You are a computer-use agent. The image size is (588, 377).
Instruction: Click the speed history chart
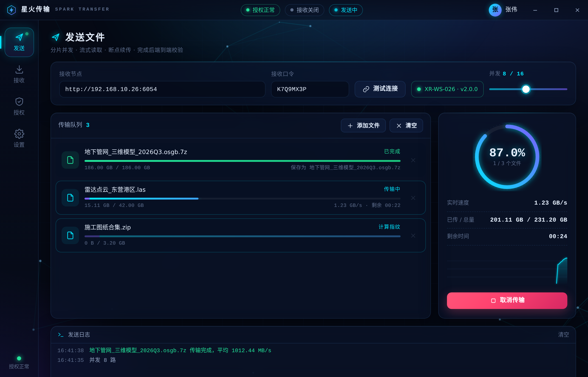tap(507, 269)
